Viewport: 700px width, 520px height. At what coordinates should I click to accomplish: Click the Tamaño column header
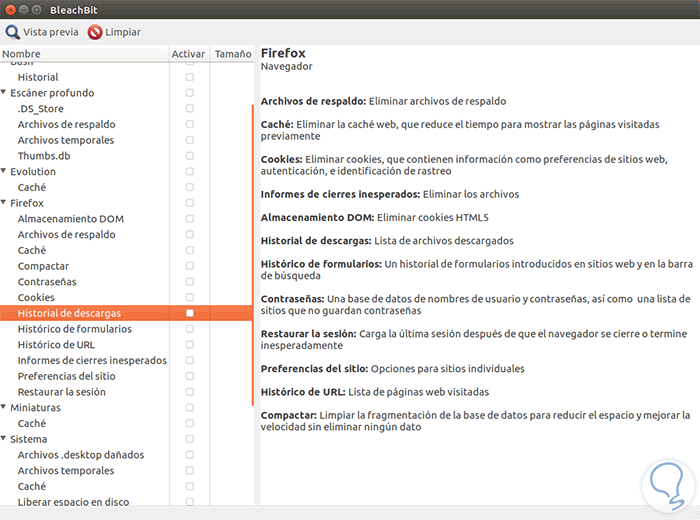tap(233, 54)
